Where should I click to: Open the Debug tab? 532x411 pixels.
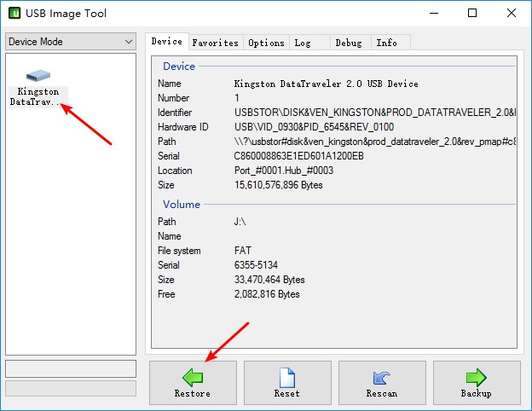[350, 43]
